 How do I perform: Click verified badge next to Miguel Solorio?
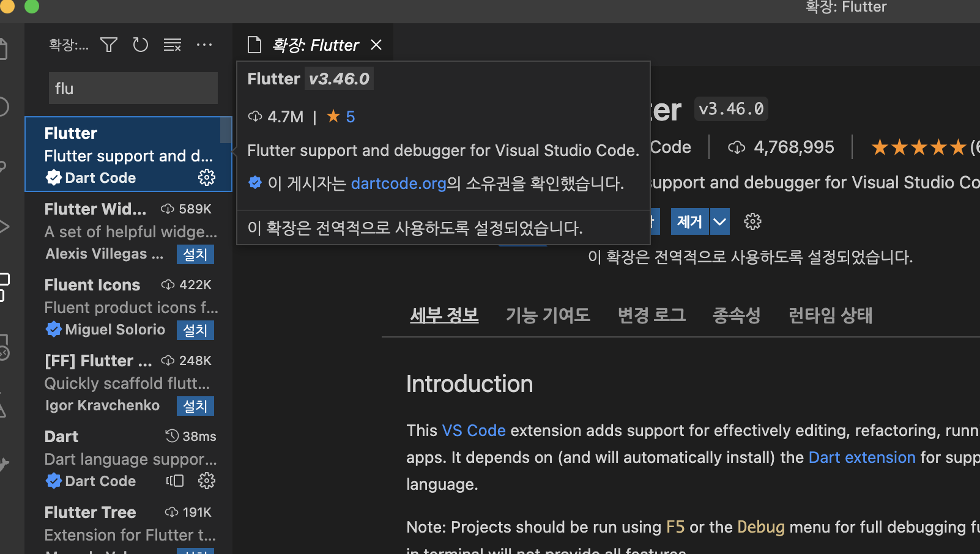click(54, 329)
